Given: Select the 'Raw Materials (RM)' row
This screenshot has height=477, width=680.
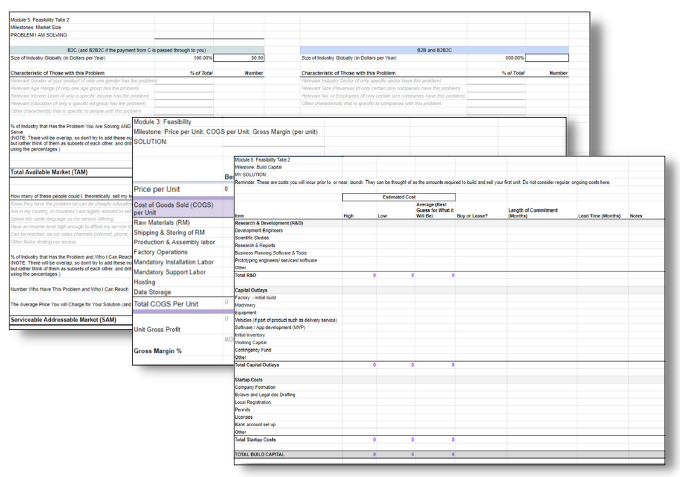Looking at the screenshot, I should click(x=161, y=222).
